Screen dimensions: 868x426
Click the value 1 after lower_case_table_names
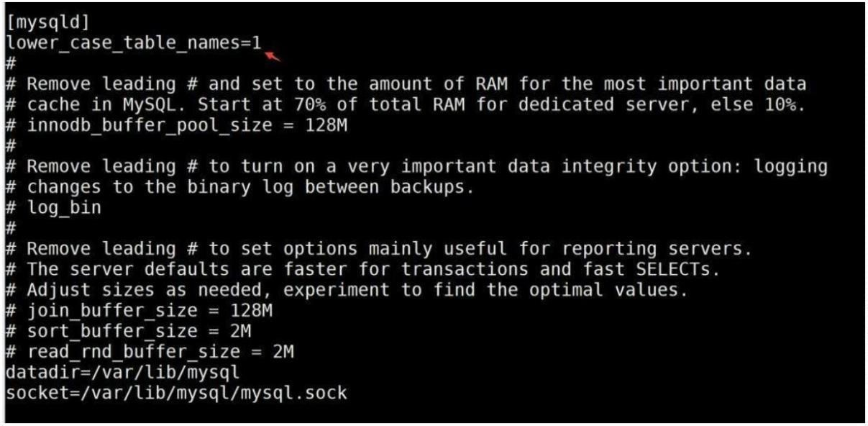coord(256,42)
